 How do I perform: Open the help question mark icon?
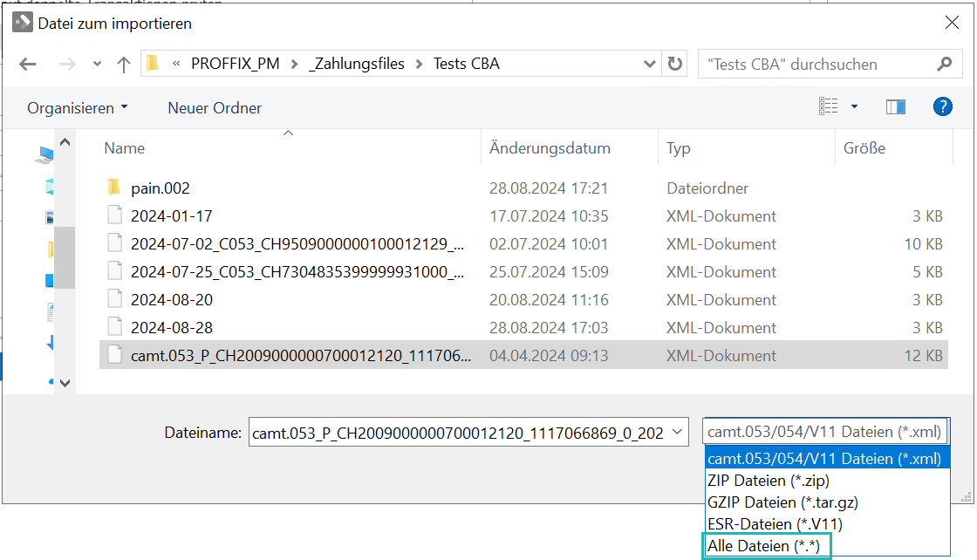943,106
